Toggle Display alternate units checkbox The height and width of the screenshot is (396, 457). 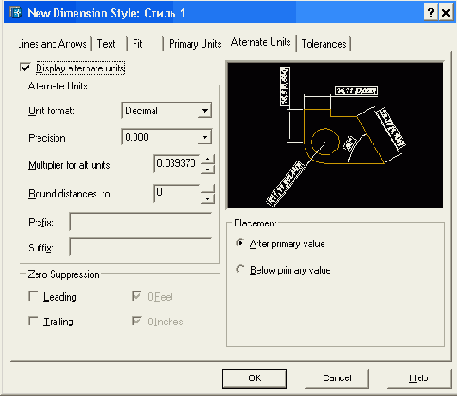(x=25, y=67)
